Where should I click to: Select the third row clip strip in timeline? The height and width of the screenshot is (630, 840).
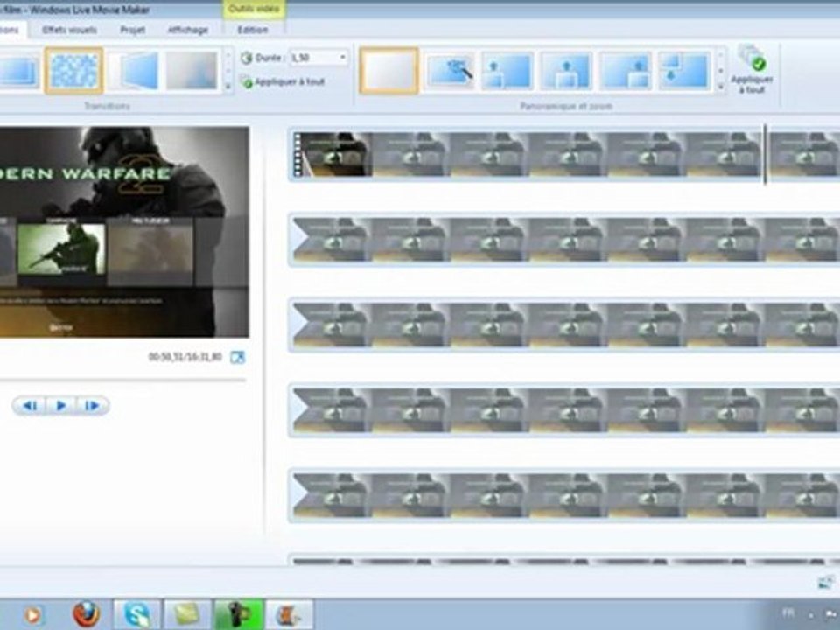(565, 325)
